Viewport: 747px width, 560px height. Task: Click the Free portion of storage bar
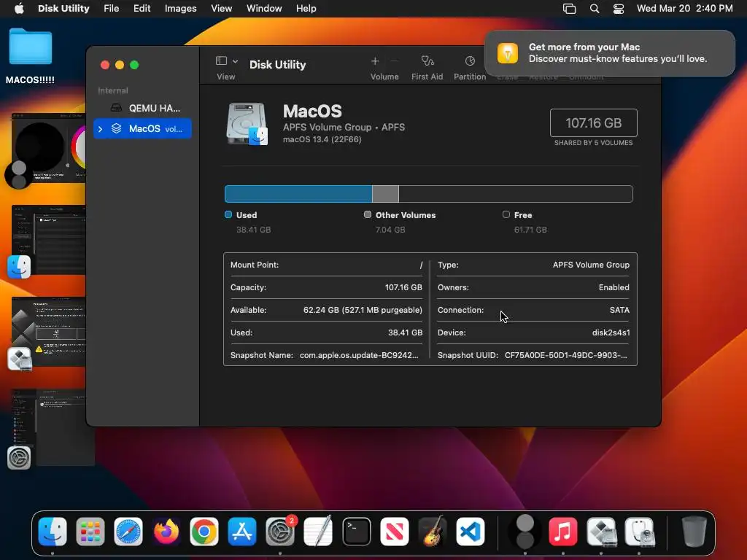[x=516, y=194]
